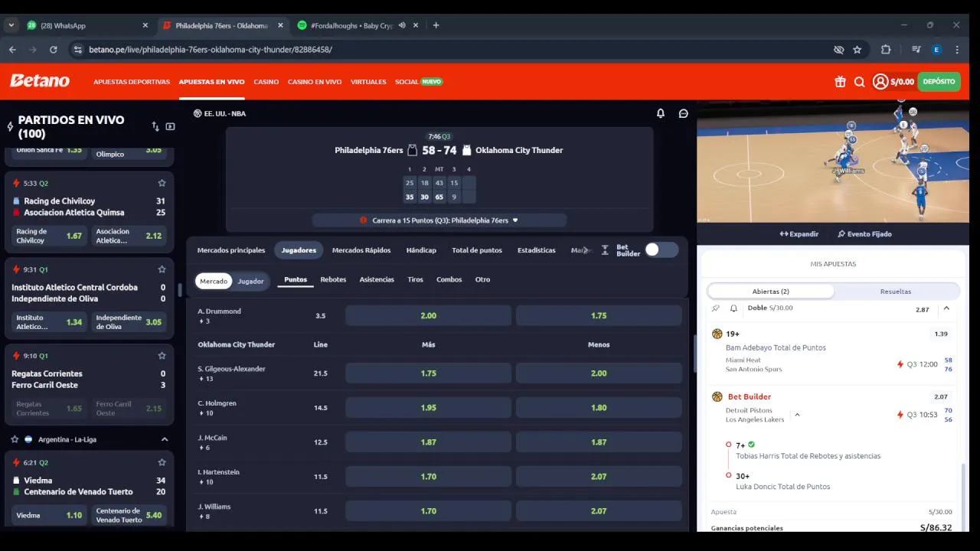Screen dimensions: 980x551
Task: Open the search magnifier in Betano header
Action: 860,82
